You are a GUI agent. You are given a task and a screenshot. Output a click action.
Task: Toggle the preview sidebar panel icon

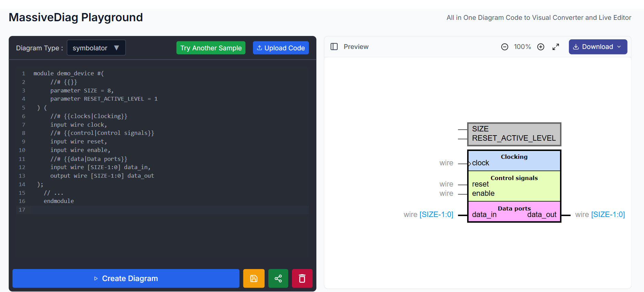334,47
